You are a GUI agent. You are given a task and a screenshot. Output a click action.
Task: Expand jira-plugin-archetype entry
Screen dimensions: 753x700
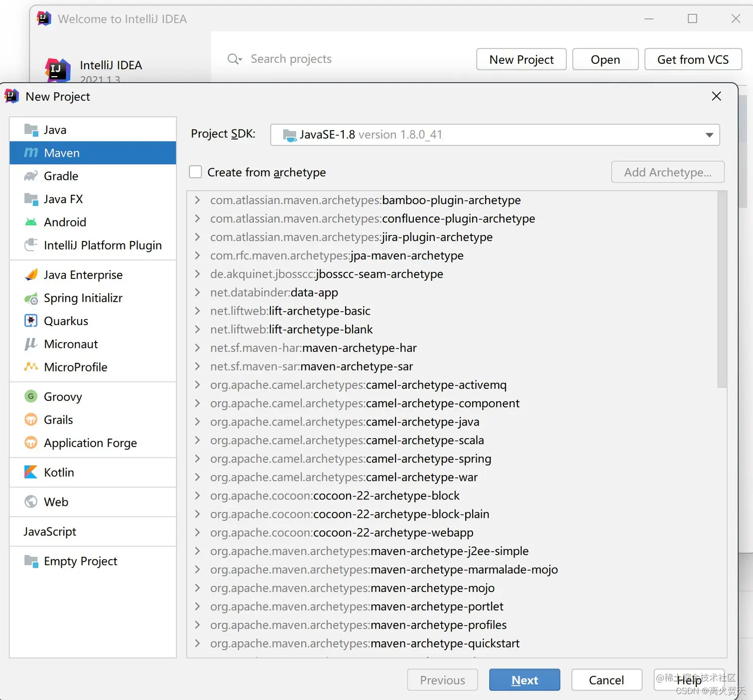[197, 237]
